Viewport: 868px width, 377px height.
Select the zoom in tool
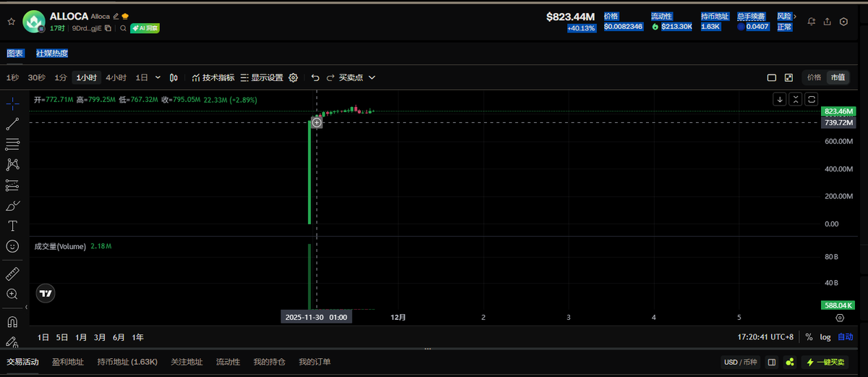12,294
